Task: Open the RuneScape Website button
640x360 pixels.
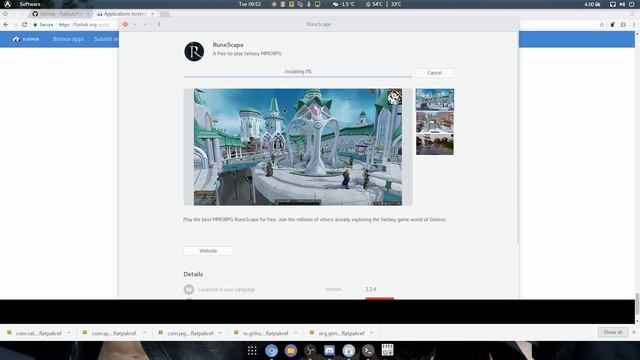Action: [x=208, y=251]
